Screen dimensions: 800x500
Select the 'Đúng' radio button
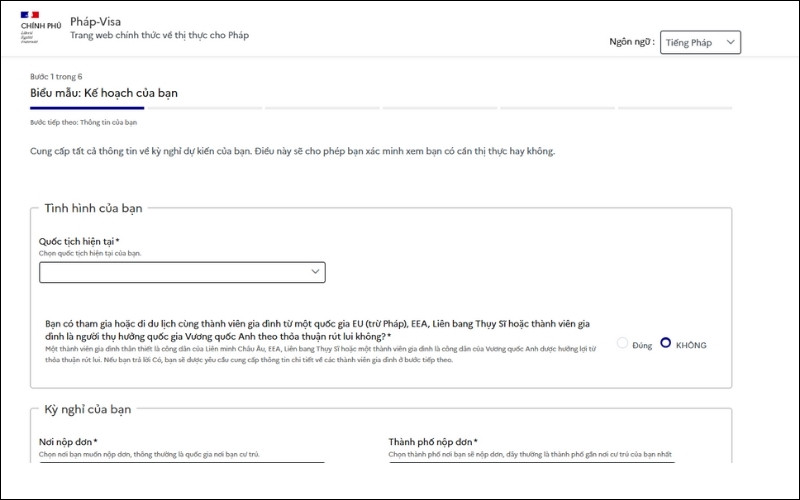(622, 344)
